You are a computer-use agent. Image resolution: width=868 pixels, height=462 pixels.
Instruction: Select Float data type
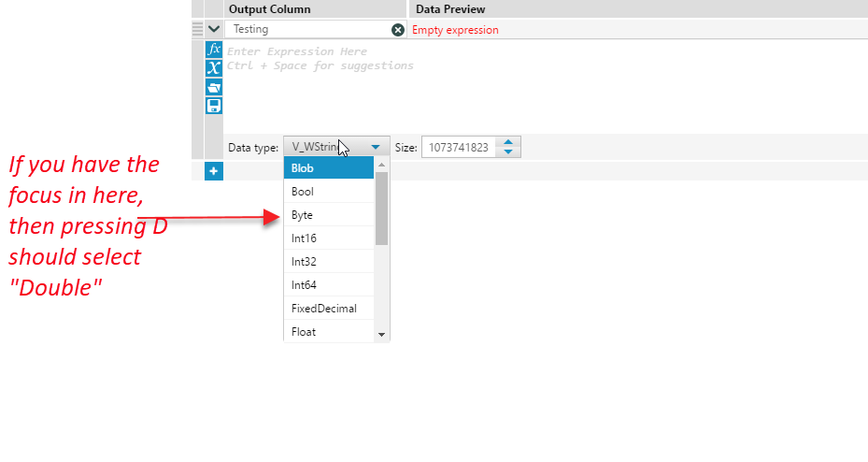tap(329, 331)
